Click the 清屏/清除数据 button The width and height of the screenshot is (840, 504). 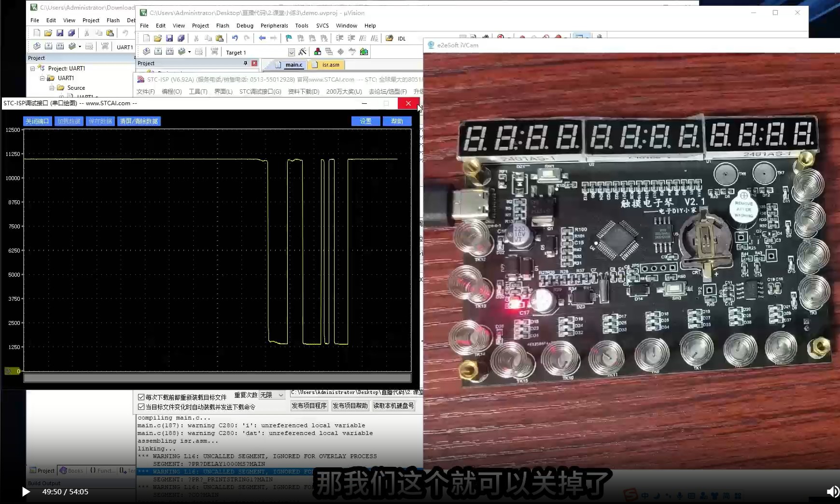click(x=139, y=121)
